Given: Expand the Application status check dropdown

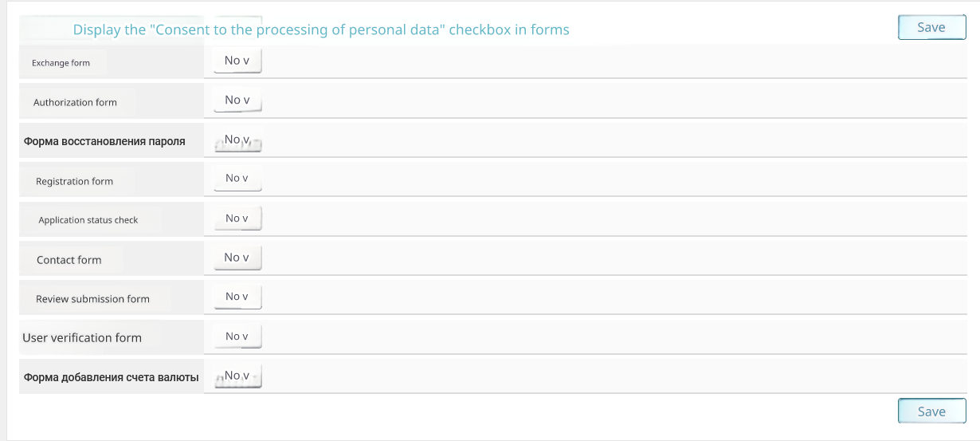Looking at the screenshot, I should coord(237,219).
